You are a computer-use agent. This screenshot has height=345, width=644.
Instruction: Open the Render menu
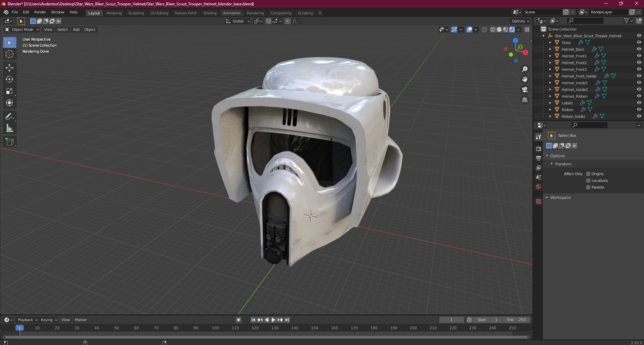click(40, 12)
